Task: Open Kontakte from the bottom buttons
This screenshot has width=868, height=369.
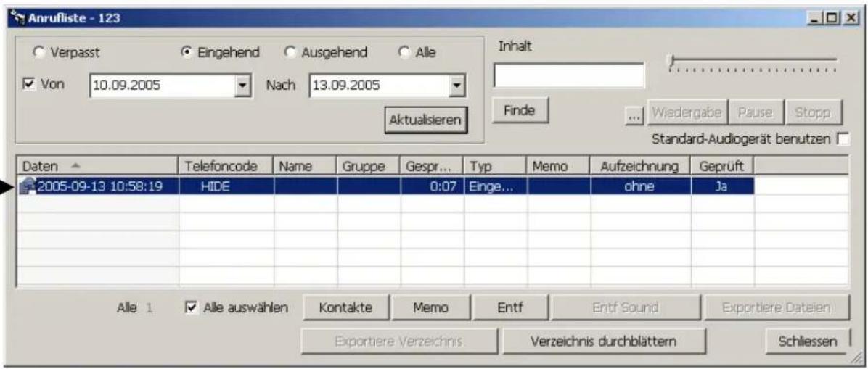Action: (346, 308)
